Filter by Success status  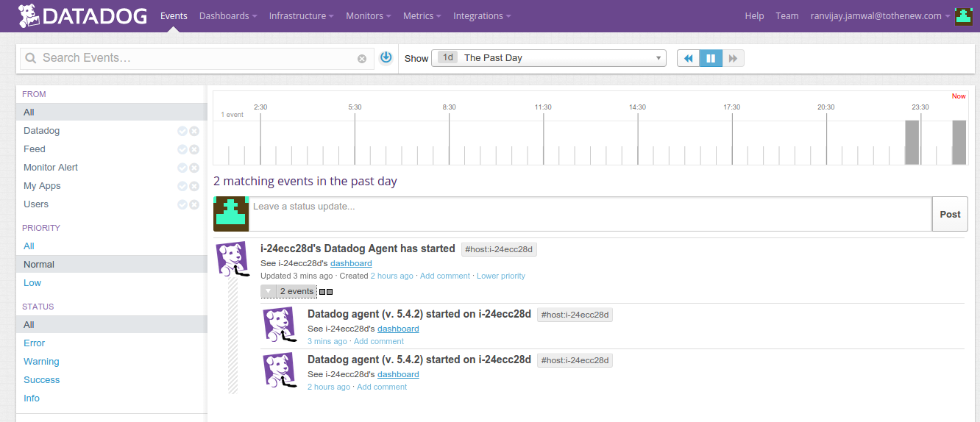(42, 380)
